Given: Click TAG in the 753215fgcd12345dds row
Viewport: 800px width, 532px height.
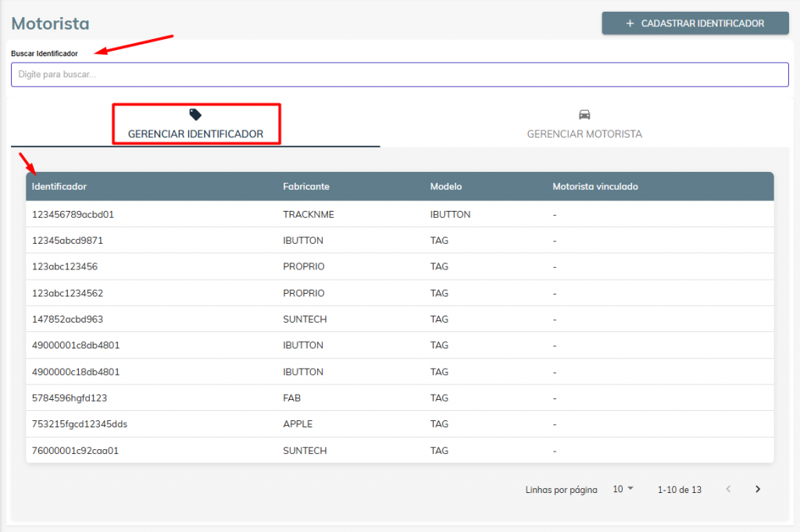Looking at the screenshot, I should pyautogui.click(x=439, y=424).
